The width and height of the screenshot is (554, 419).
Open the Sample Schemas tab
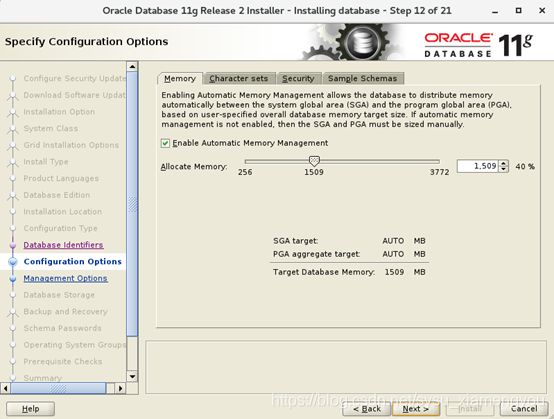pyautogui.click(x=363, y=78)
